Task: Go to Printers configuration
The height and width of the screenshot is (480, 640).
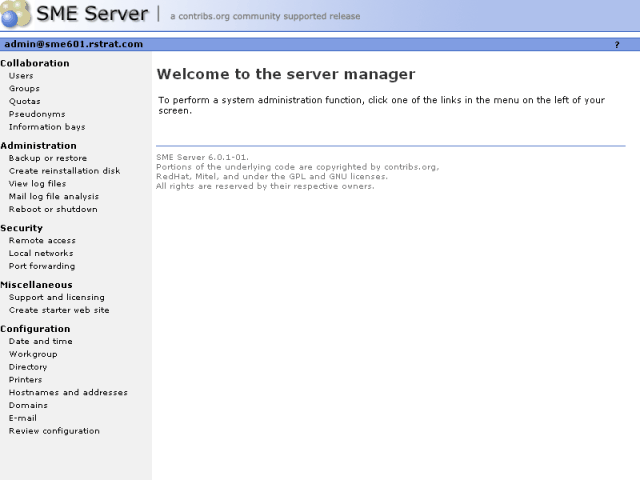Action: (25, 380)
